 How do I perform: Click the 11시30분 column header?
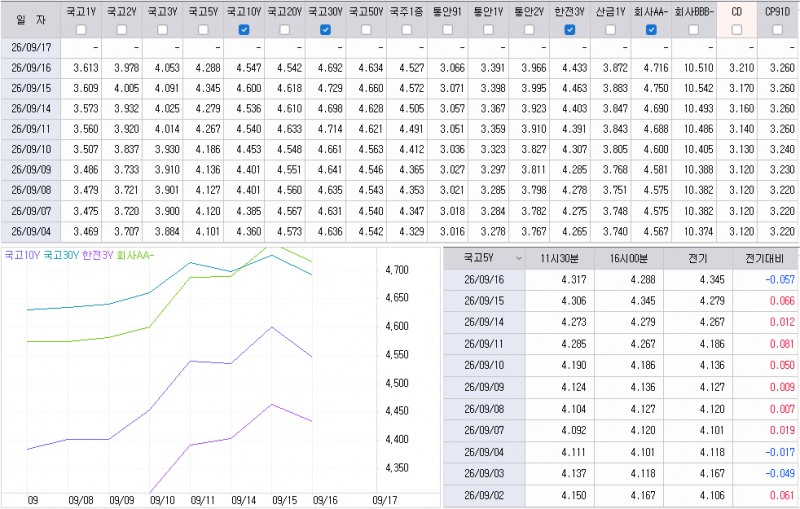[560, 259]
